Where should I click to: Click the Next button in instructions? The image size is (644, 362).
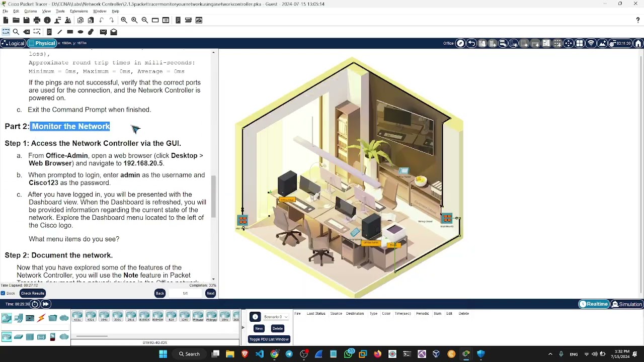(x=210, y=293)
